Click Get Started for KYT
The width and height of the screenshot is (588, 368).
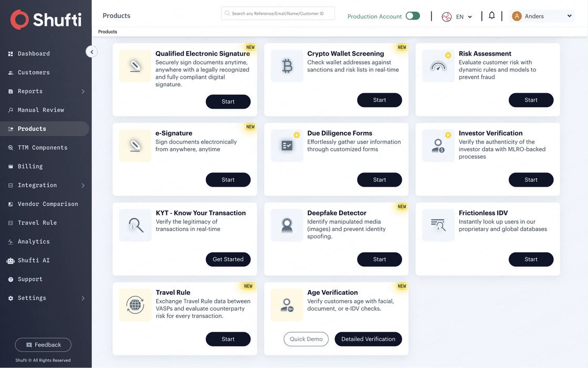point(228,260)
